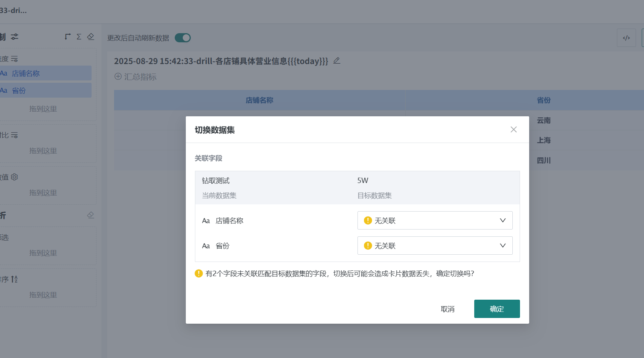Click the eraser clear icon in the left panel header

click(x=90, y=36)
